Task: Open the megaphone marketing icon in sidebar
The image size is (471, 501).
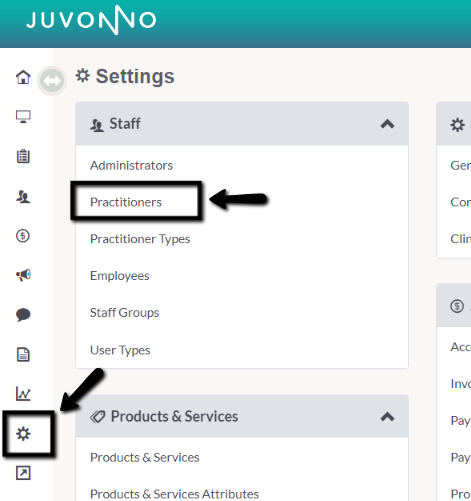Action: point(23,275)
